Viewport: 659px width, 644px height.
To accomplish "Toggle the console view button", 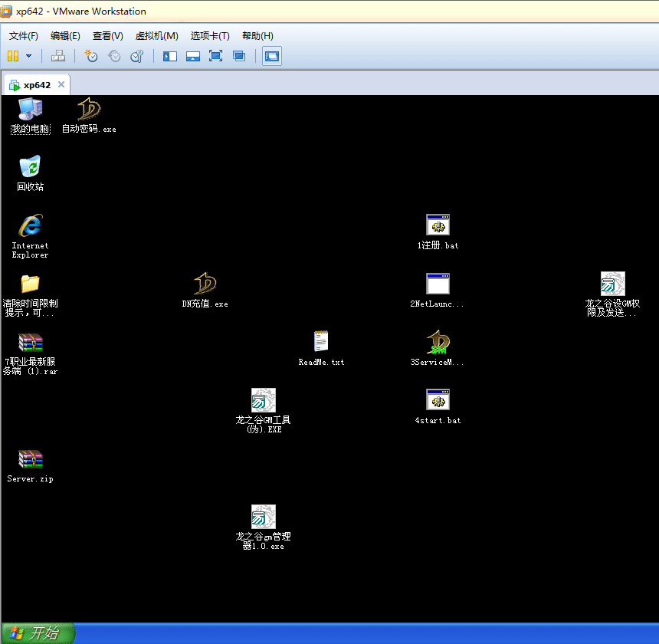I will tap(271, 56).
